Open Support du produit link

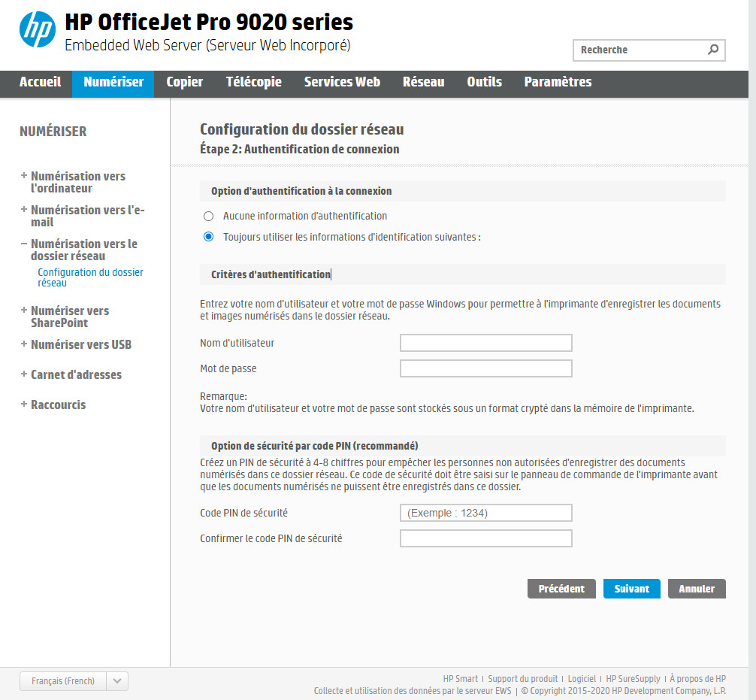(x=522, y=679)
